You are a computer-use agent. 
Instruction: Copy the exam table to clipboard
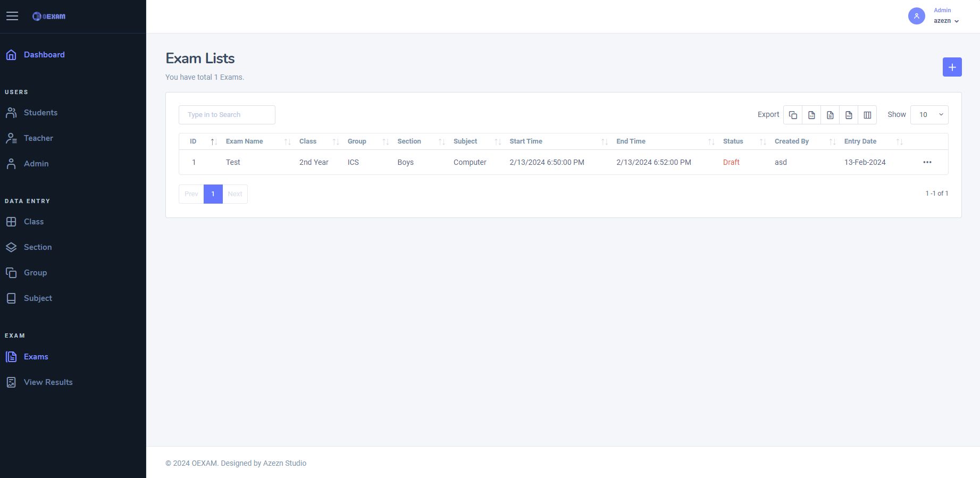coord(793,115)
